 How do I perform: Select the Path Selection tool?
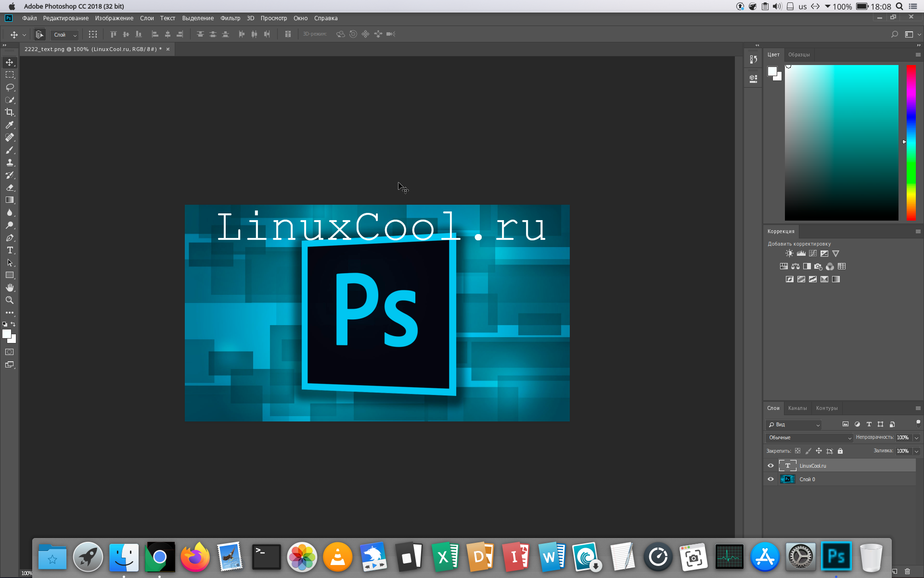point(10,263)
